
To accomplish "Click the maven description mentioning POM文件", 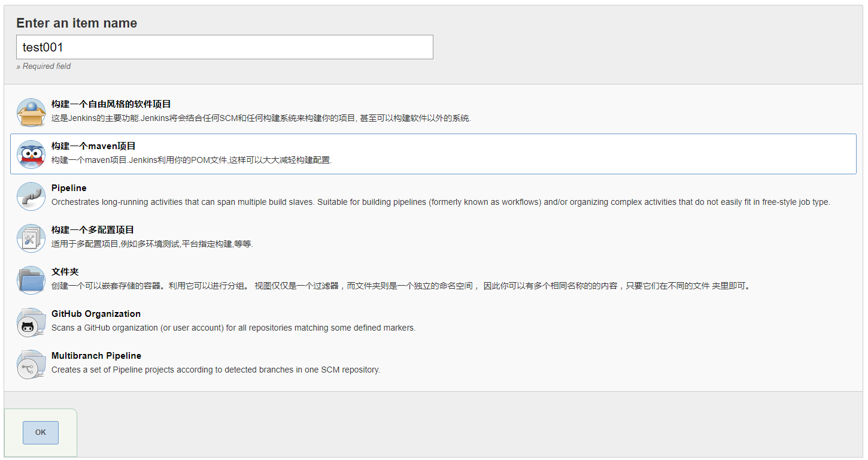I will click(192, 160).
